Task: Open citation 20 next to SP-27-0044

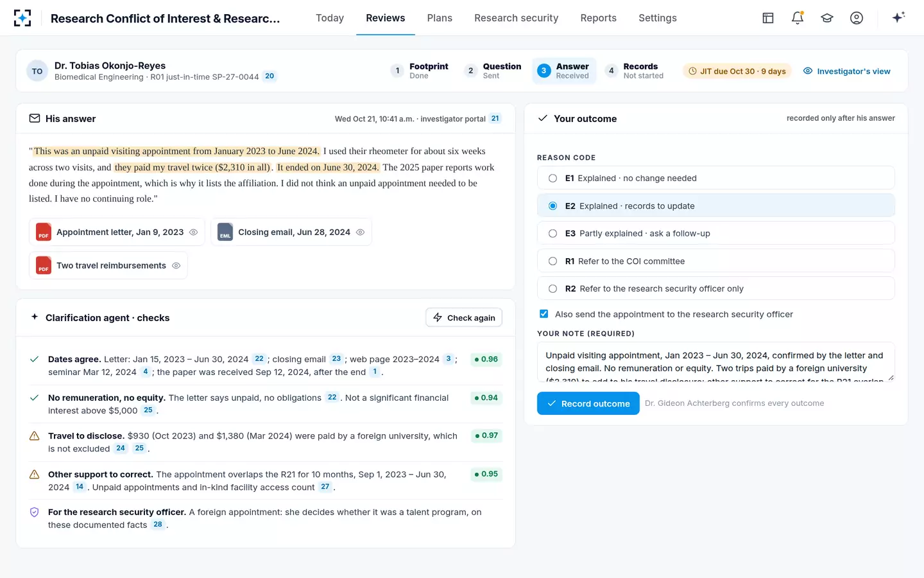Action: pyautogui.click(x=269, y=76)
